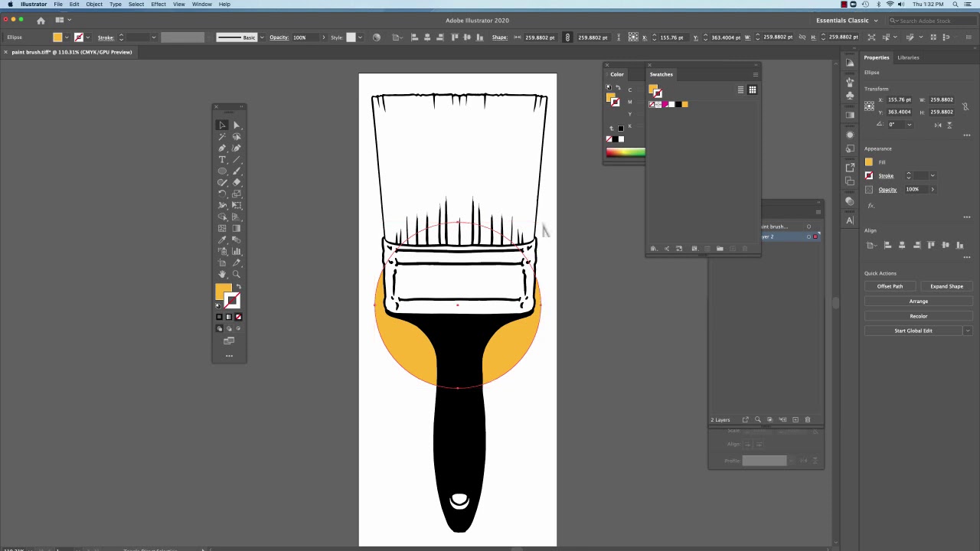This screenshot has height=551, width=980.
Task: Open rotation angle dropdown in Transform
Action: click(909, 124)
